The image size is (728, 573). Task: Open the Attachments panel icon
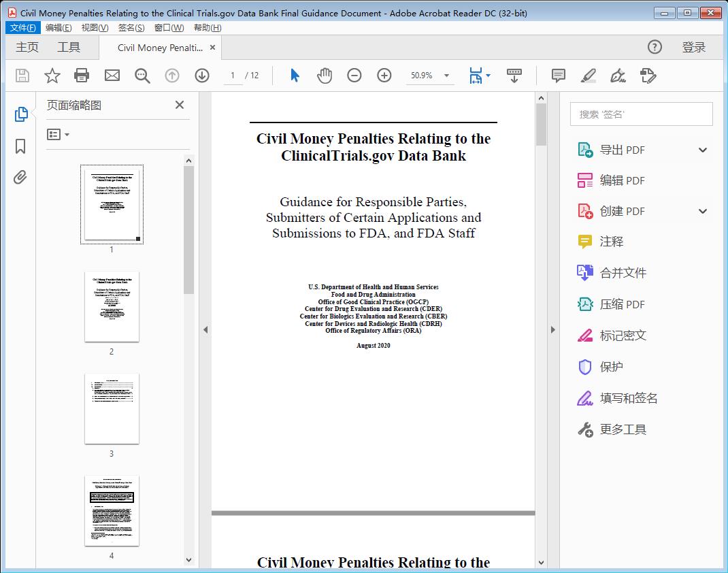(x=20, y=177)
